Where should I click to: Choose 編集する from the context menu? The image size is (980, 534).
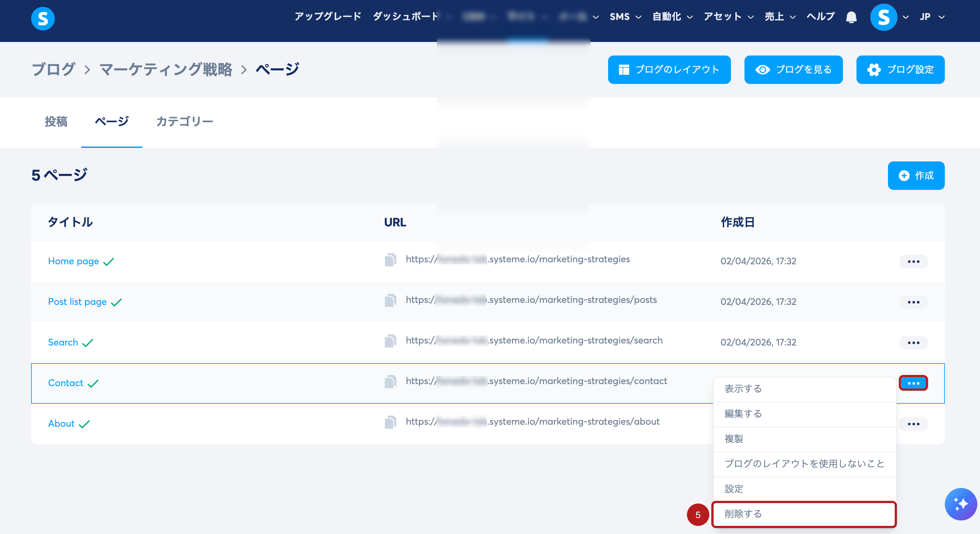[803, 414]
